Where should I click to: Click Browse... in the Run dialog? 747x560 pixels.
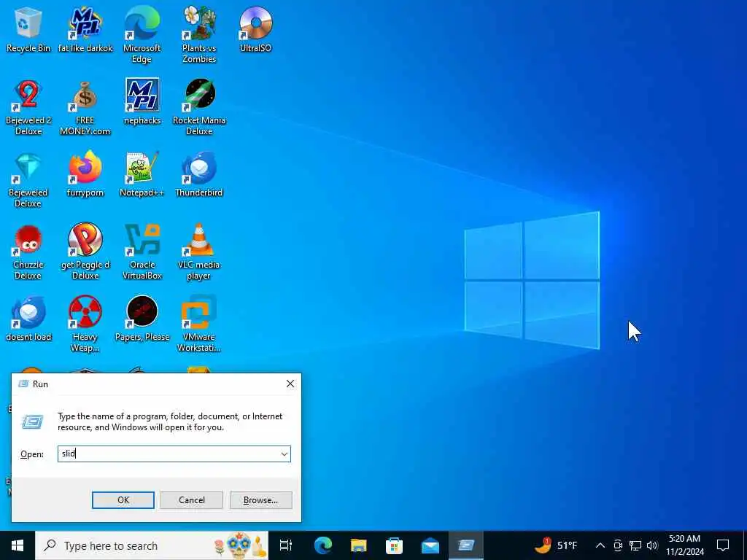point(260,500)
